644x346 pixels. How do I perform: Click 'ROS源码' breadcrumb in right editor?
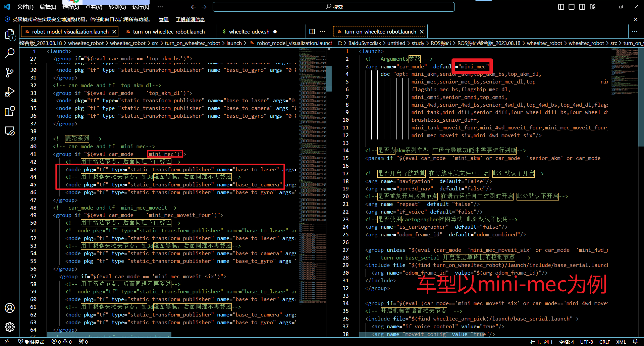[x=441, y=43]
